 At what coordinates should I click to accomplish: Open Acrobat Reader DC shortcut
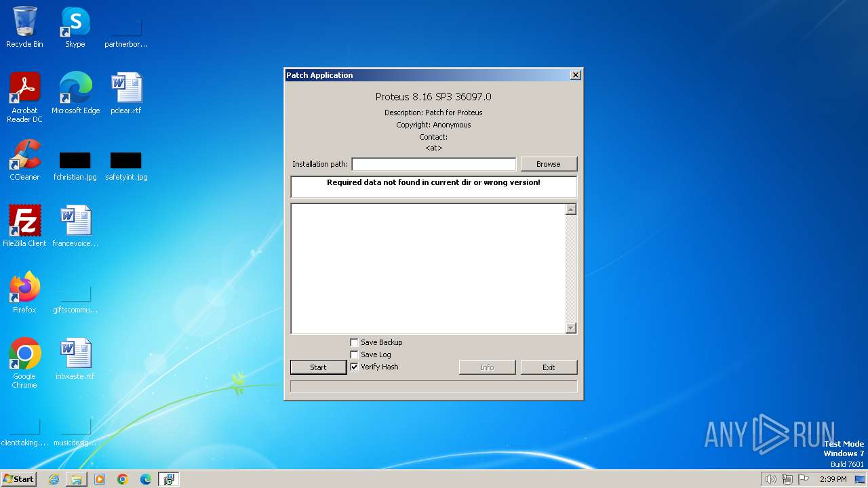pyautogui.click(x=24, y=98)
